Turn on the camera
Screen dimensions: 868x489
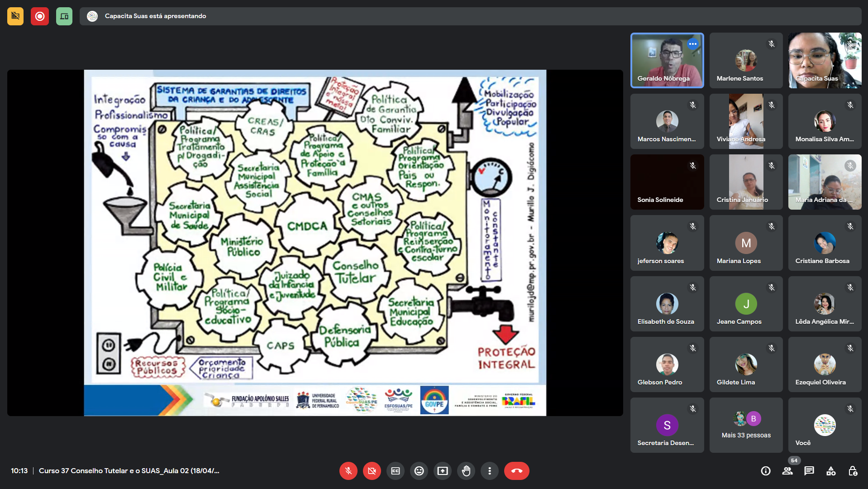[372, 471]
